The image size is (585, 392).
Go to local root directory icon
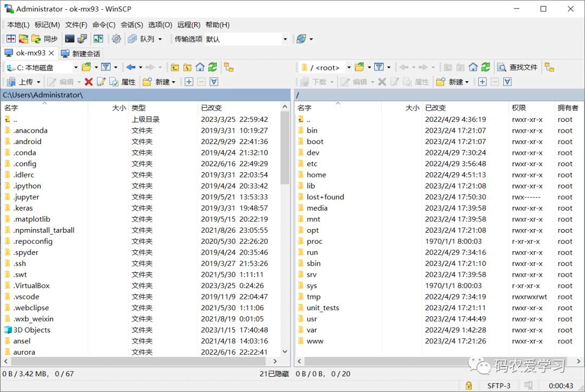pyautogui.click(x=187, y=67)
